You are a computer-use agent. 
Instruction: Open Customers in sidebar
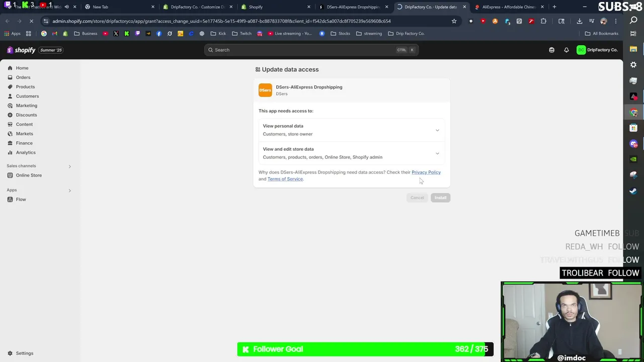pos(27,96)
